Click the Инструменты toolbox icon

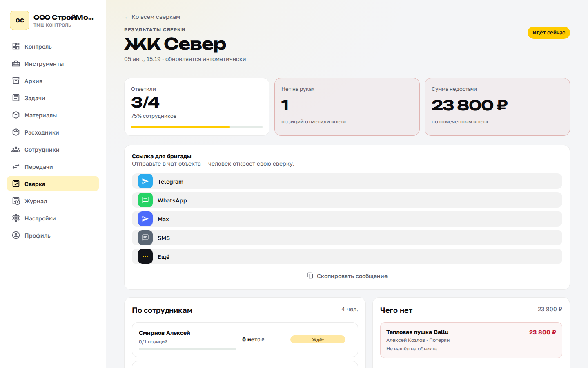coord(16,63)
